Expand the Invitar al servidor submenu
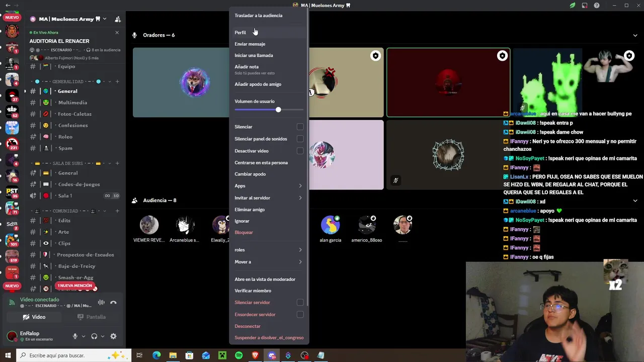The image size is (644, 362). click(269, 198)
